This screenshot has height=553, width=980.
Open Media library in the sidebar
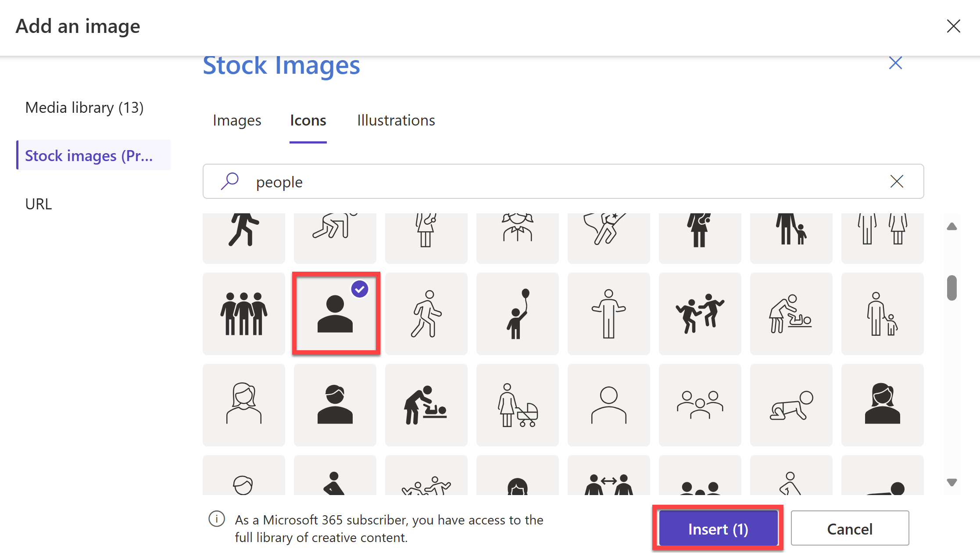tap(84, 108)
